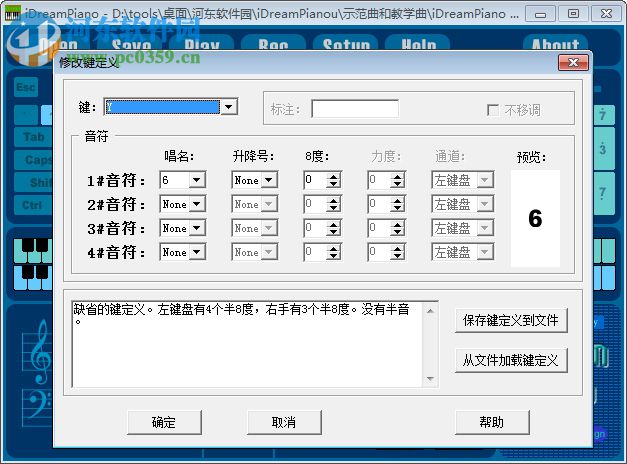Viewport: 627px width, 464px height.
Task: Click the 1#音符 8度 number field
Action: point(315,180)
